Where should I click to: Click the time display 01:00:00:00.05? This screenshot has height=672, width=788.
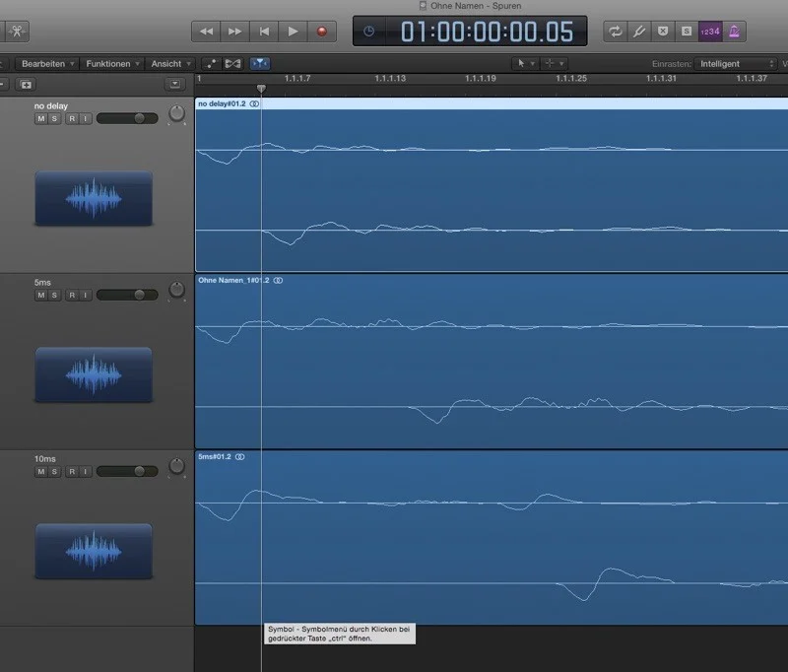[x=470, y=32]
